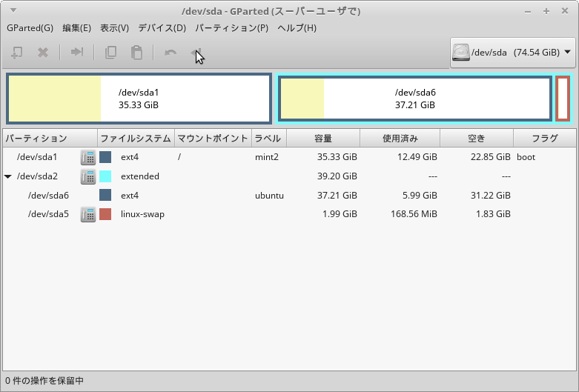
Task: Click the ext4 color swatch for /dev/sda1
Action: pyautogui.click(x=105, y=157)
